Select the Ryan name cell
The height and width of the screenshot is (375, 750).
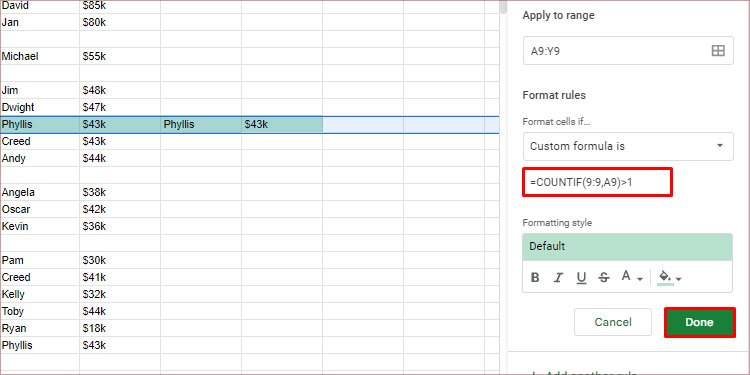click(x=40, y=328)
